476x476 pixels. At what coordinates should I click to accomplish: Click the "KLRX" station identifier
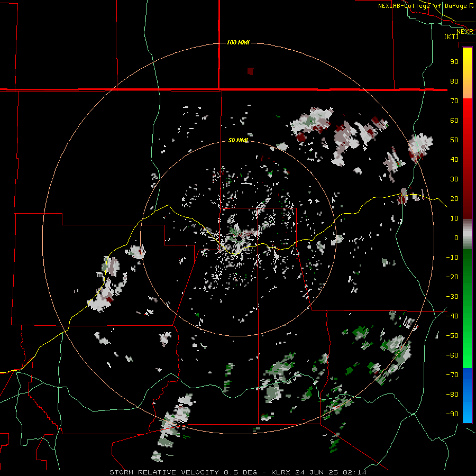pos(281,472)
